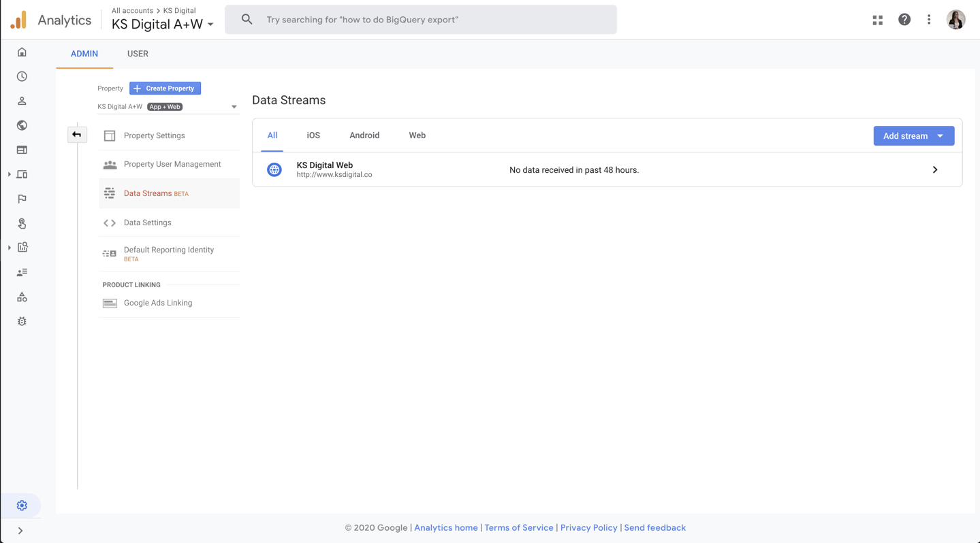Click the 'PRODUCT LINKING' section label
The height and width of the screenshot is (543, 980).
131,285
